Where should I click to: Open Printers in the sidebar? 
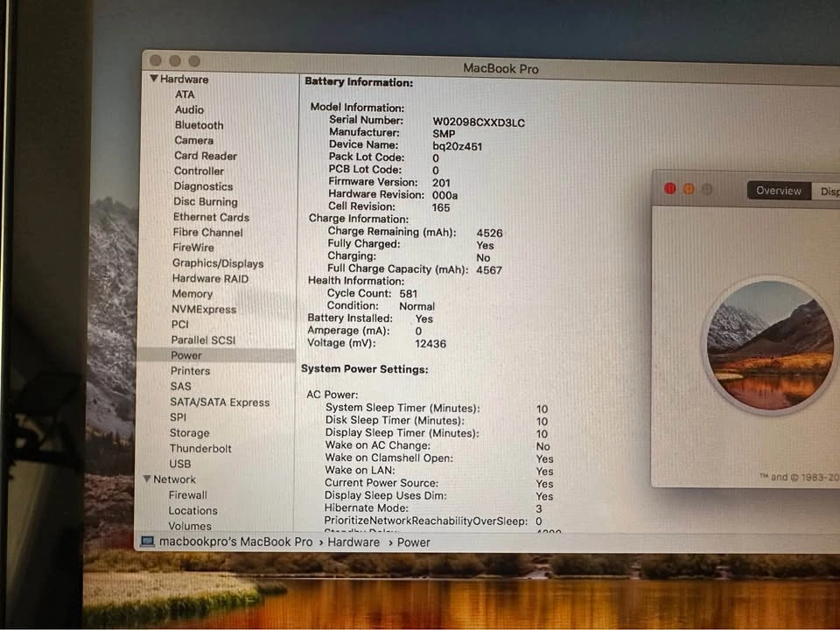click(190, 371)
